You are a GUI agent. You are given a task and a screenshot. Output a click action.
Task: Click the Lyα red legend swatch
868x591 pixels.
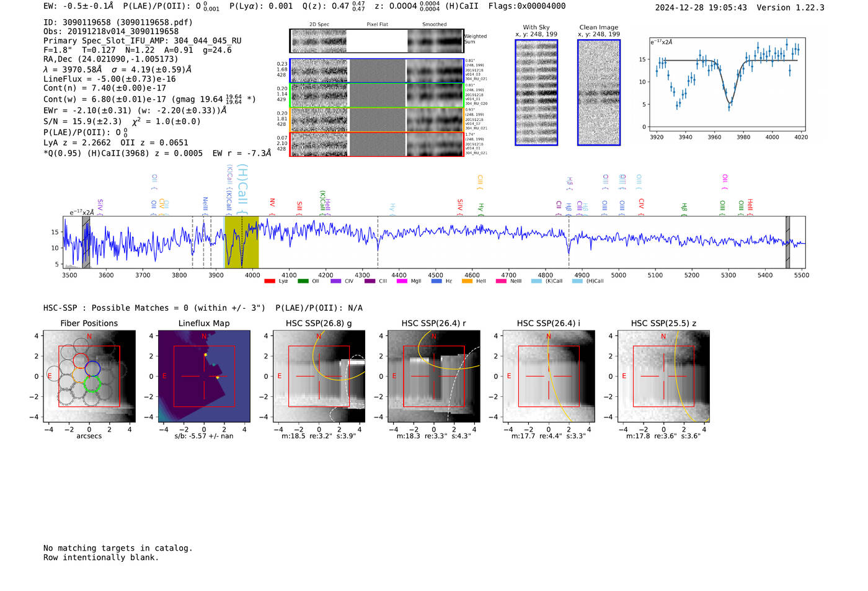pyautogui.click(x=270, y=281)
